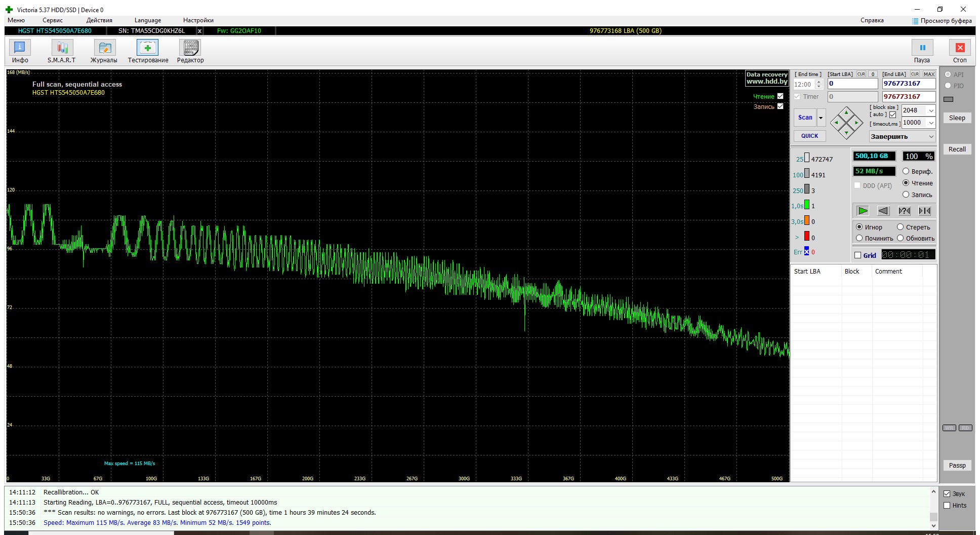This screenshot has width=980, height=535.
Task: Click the QUICK scan button
Action: pyautogui.click(x=809, y=136)
